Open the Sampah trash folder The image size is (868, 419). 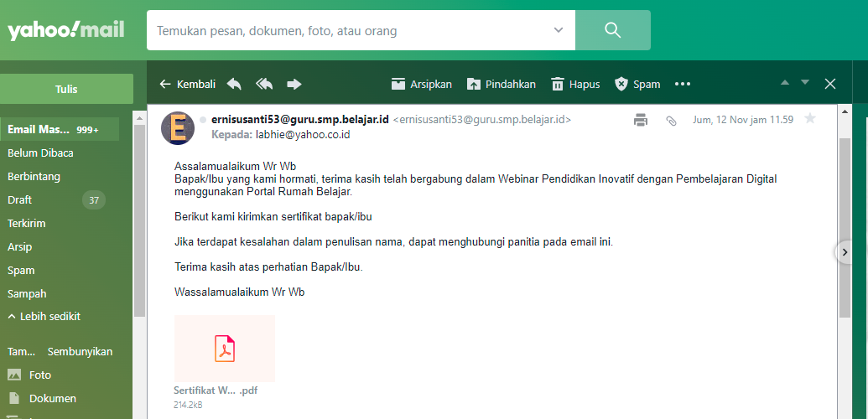click(27, 294)
